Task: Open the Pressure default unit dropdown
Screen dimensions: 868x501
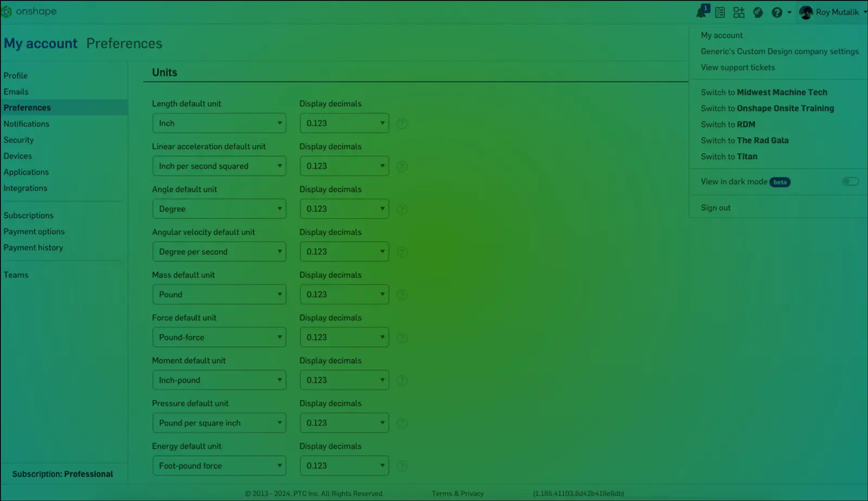Action: click(x=219, y=423)
